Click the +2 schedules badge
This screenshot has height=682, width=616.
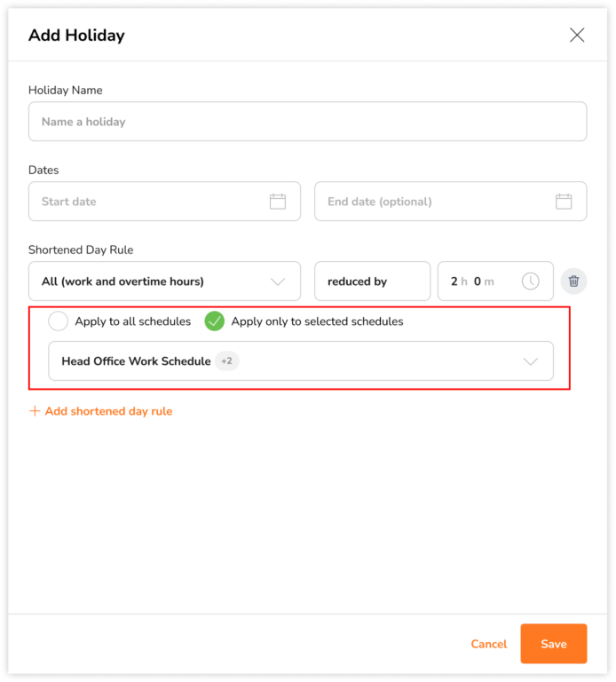point(227,361)
